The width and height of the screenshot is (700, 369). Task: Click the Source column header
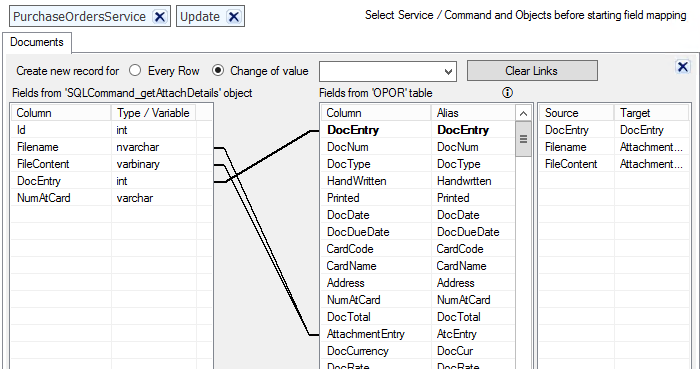point(576,113)
